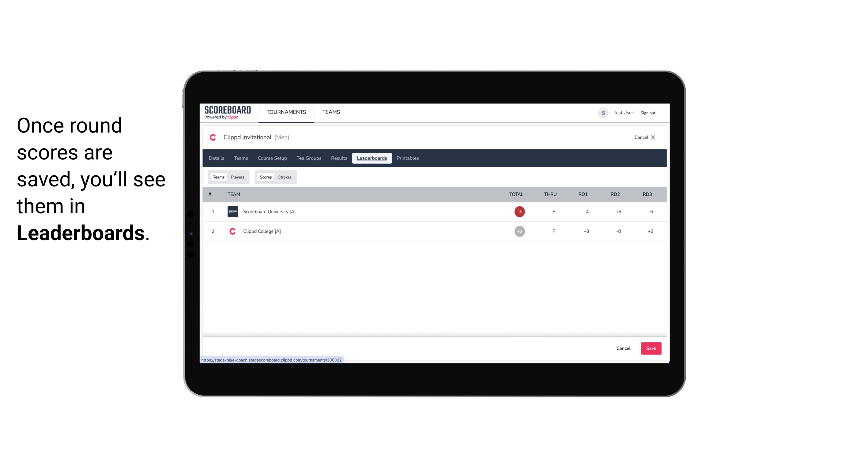Image resolution: width=868 pixels, height=467 pixels.
Task: Click the TEAMS navigation menu item
Action: (x=331, y=112)
